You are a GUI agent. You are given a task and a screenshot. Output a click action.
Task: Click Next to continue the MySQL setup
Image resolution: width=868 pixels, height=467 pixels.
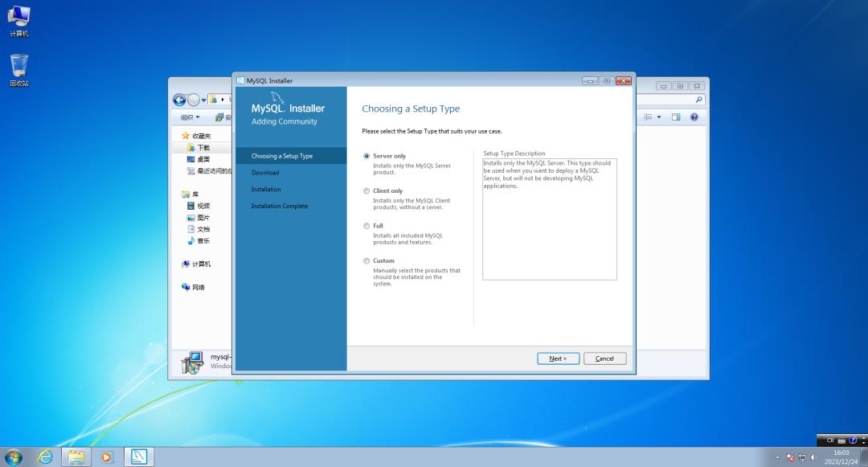click(558, 358)
